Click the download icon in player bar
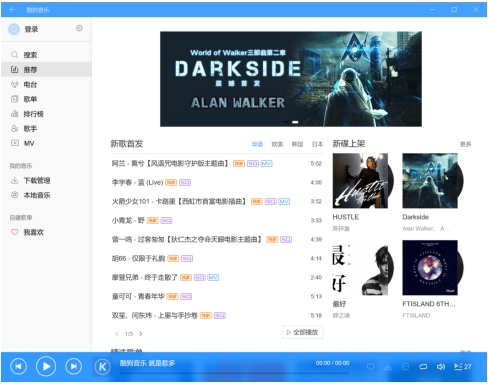The image size is (488, 384). pyautogui.click(x=388, y=367)
